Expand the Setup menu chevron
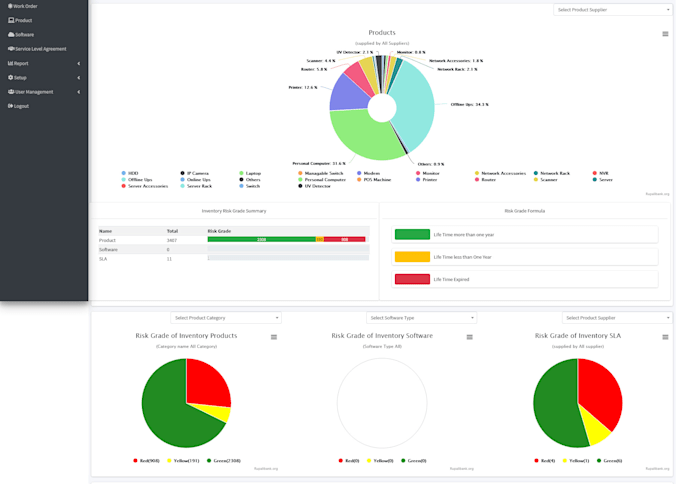 pos(78,78)
